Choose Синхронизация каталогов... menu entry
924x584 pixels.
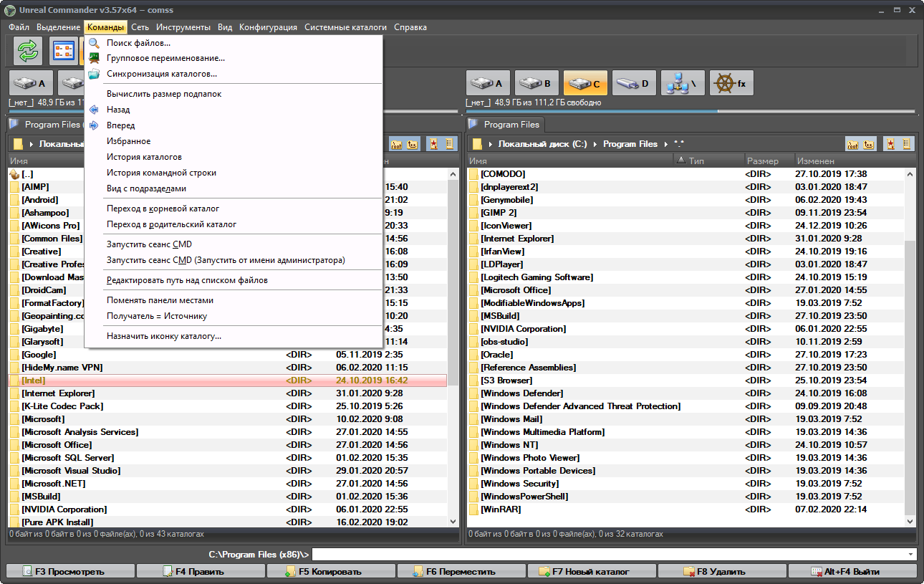(234, 74)
